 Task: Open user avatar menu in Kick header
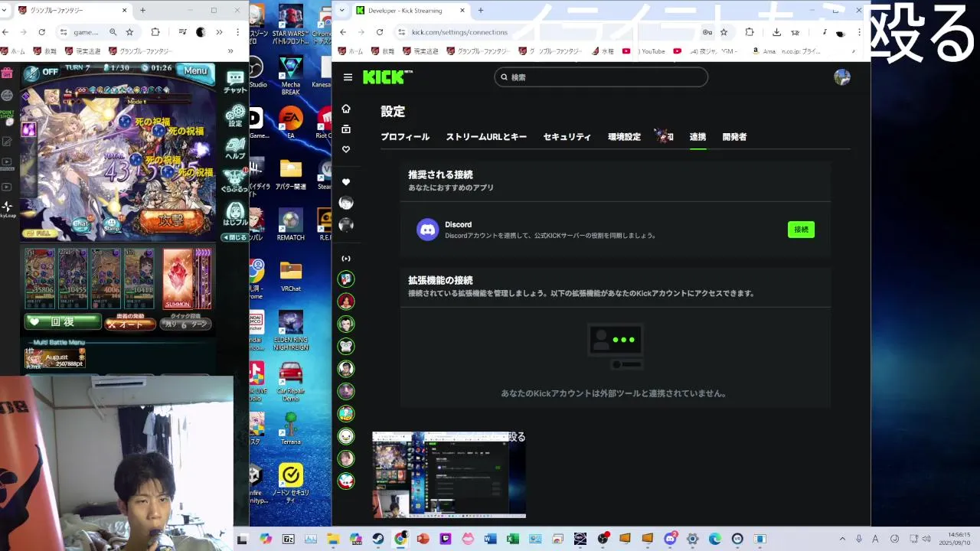(x=842, y=77)
